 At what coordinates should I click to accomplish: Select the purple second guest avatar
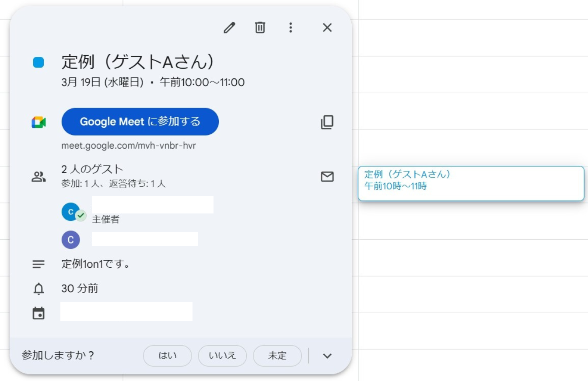[71, 240]
